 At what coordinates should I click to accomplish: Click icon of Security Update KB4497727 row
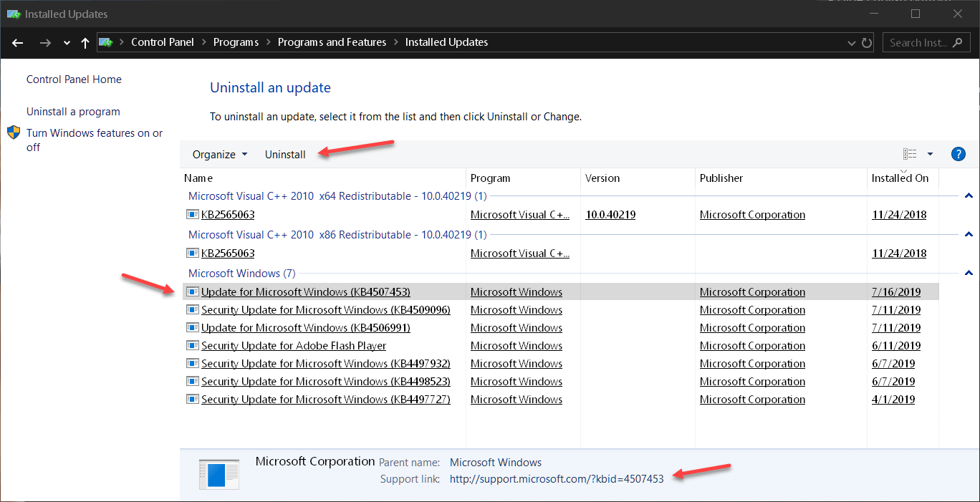click(x=193, y=399)
